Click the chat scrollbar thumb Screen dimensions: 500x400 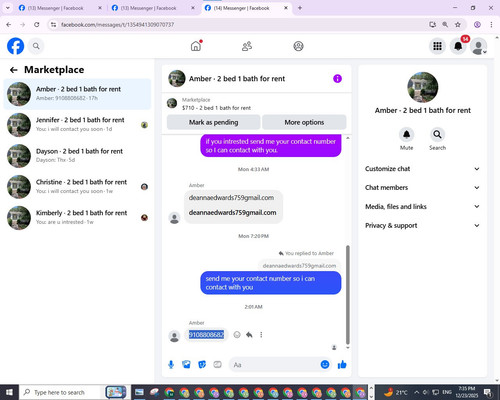[x=348, y=295]
